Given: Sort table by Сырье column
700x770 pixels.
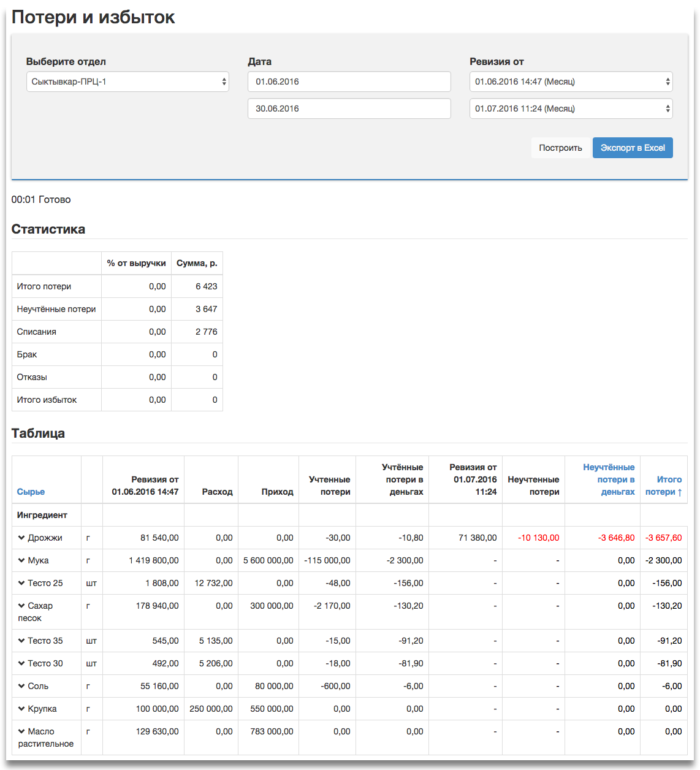Looking at the screenshot, I should [x=31, y=492].
